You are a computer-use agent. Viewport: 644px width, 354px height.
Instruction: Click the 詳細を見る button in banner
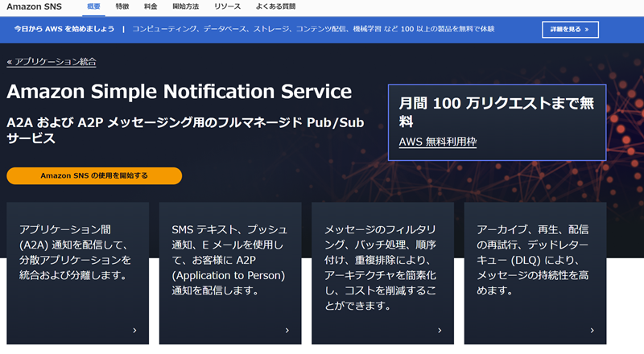tap(570, 30)
